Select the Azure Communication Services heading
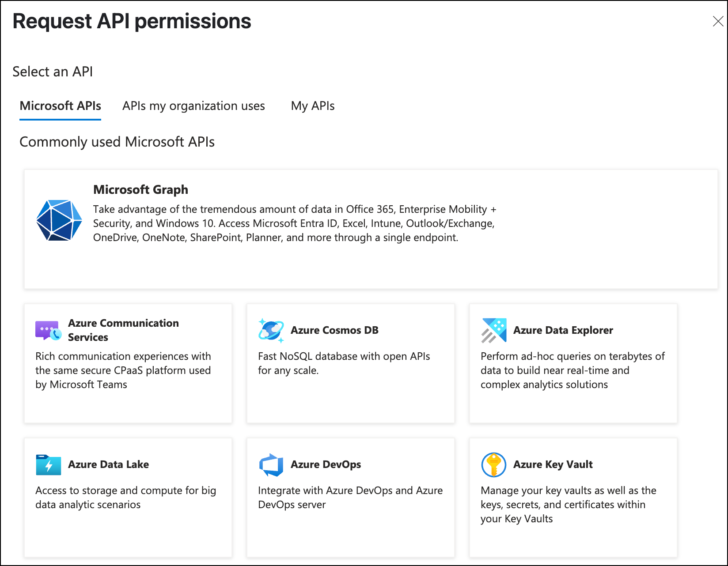 [123, 330]
